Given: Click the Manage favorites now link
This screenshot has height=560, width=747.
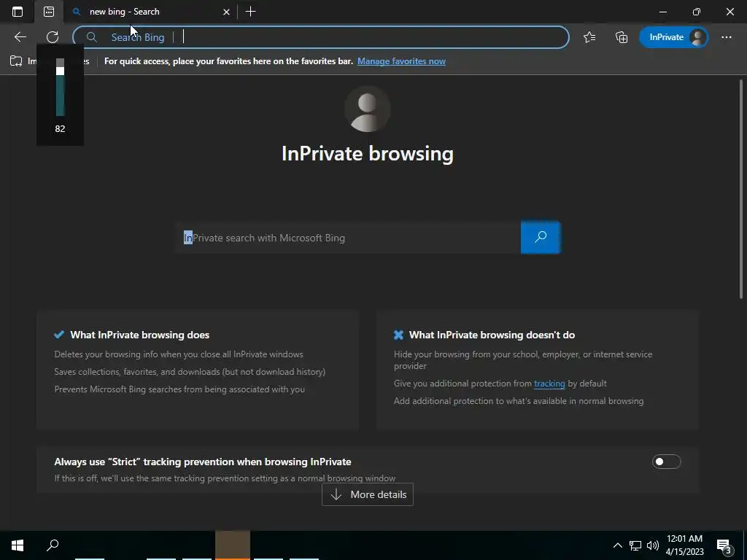Looking at the screenshot, I should (x=401, y=61).
